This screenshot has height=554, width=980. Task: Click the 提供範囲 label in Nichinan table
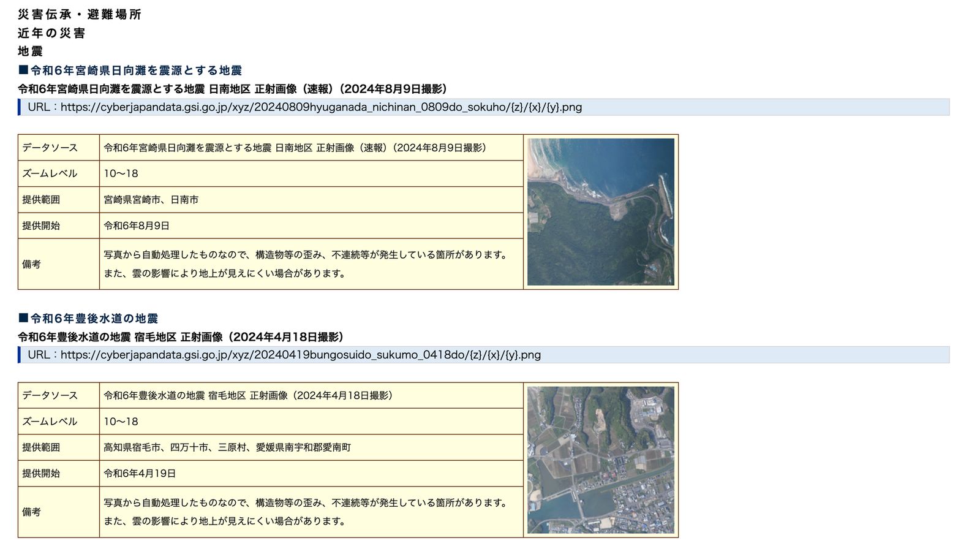pyautogui.click(x=41, y=200)
